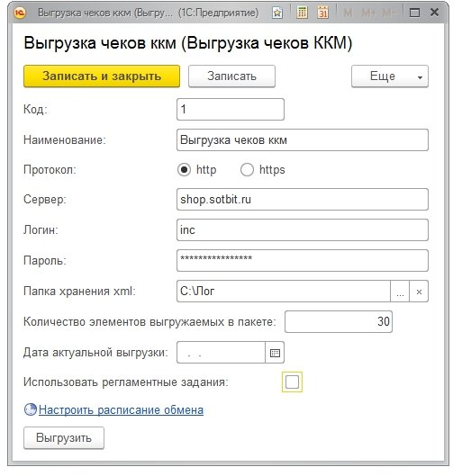Click the M+ memory add button
462x476 pixels.
368,13
